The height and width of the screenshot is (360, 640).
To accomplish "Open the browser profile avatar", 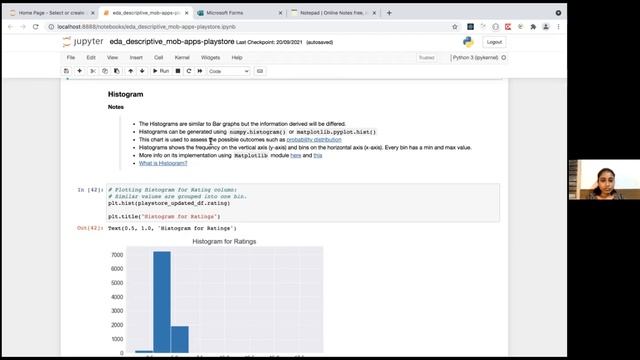I will (x=546, y=27).
